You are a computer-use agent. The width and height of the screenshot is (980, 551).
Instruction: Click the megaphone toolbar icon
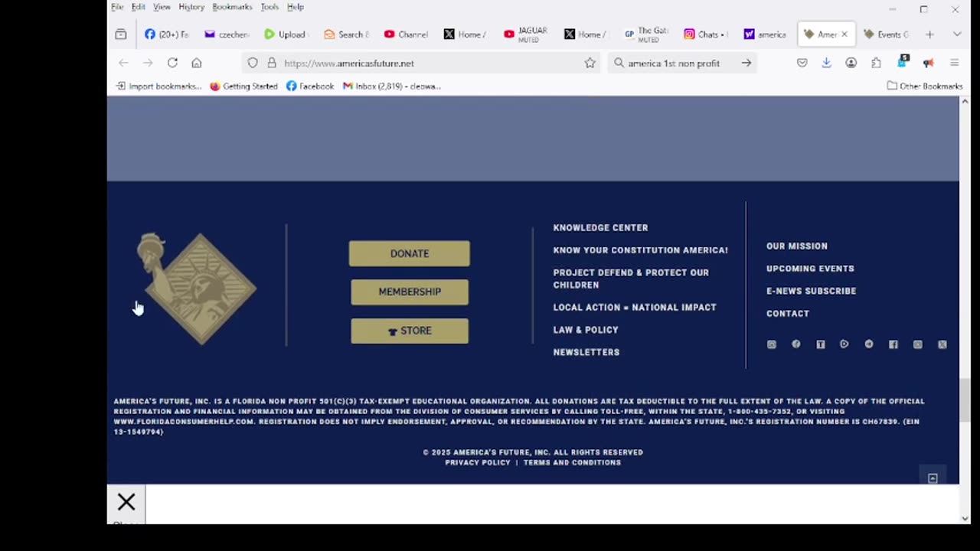click(x=928, y=63)
